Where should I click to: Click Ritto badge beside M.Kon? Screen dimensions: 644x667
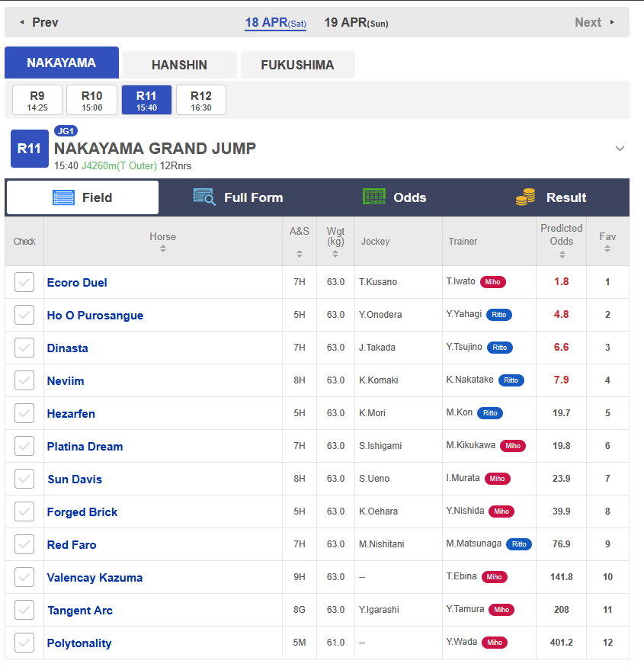[x=490, y=413]
